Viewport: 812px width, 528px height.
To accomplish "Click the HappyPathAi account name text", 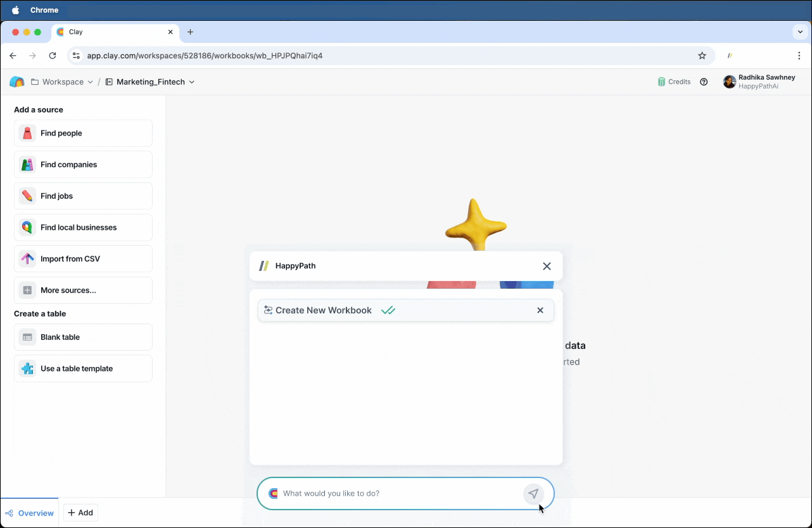I will click(x=758, y=86).
